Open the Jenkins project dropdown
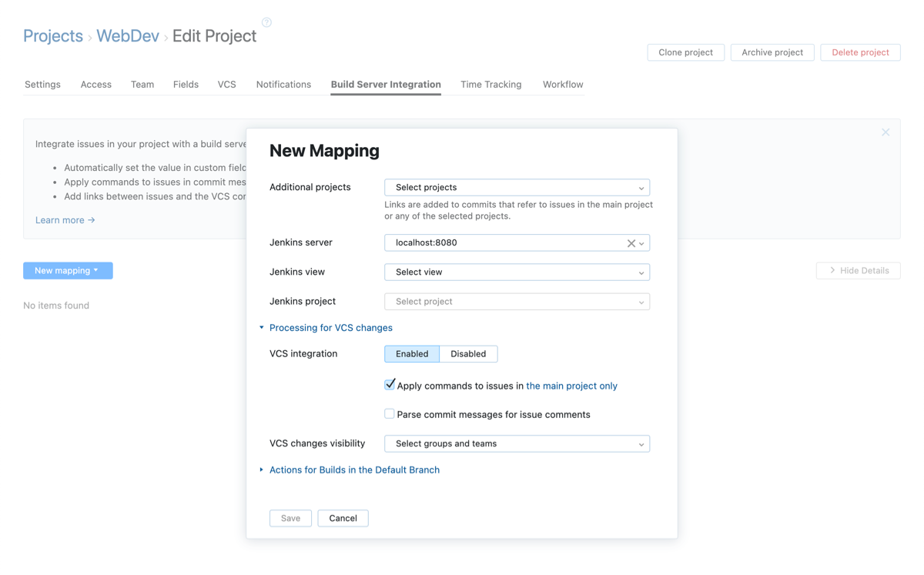Viewport: 924px width, 575px height. pyautogui.click(x=517, y=301)
